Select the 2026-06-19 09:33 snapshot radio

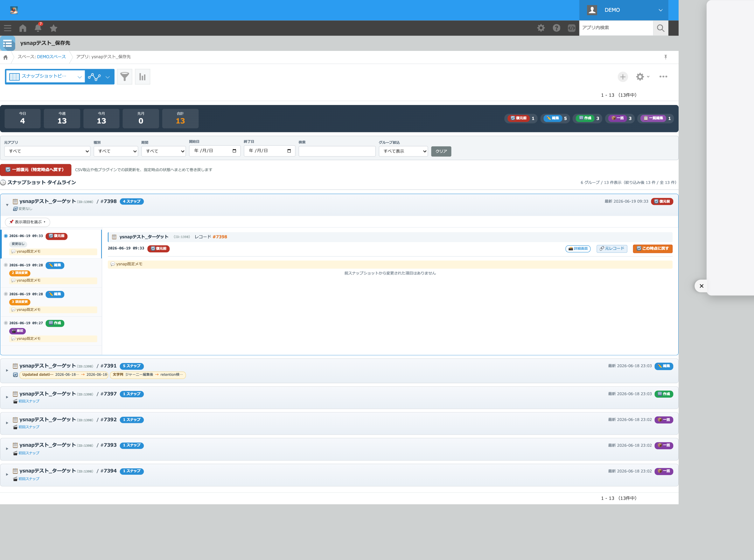coord(6,236)
